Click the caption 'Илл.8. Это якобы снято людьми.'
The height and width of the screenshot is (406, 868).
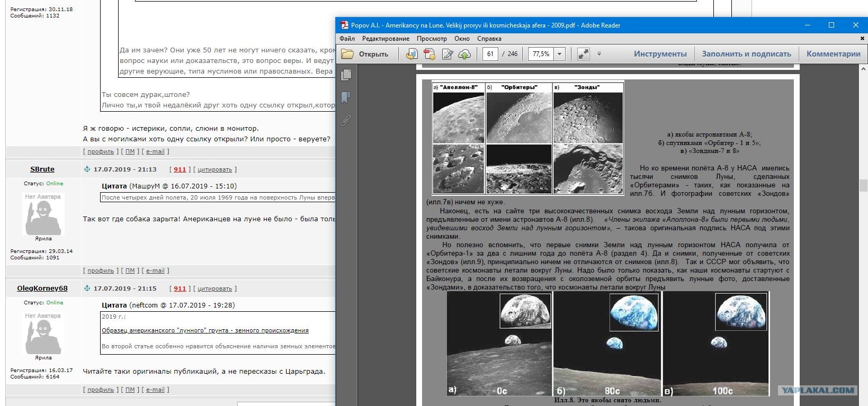click(x=607, y=400)
